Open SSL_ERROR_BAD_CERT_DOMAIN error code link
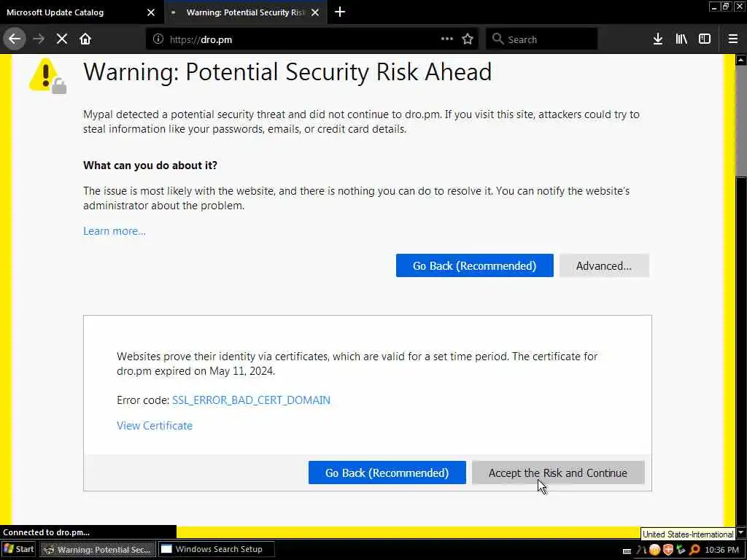 [251, 400]
